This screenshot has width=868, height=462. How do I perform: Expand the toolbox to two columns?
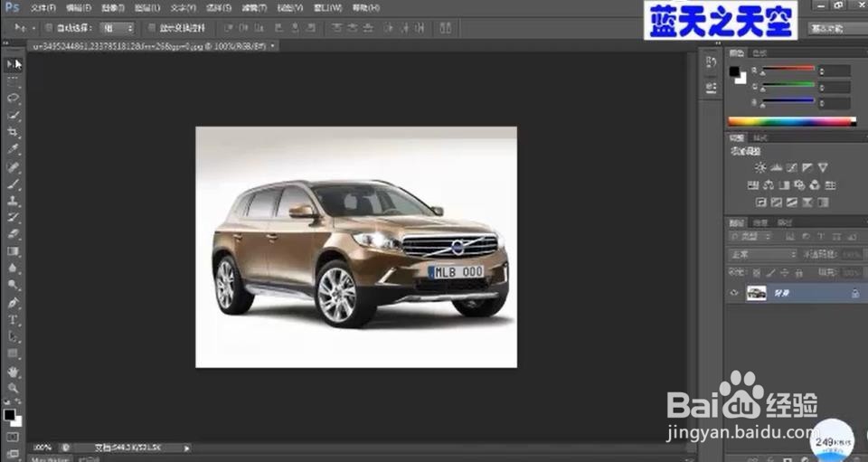pyautogui.click(x=6, y=42)
